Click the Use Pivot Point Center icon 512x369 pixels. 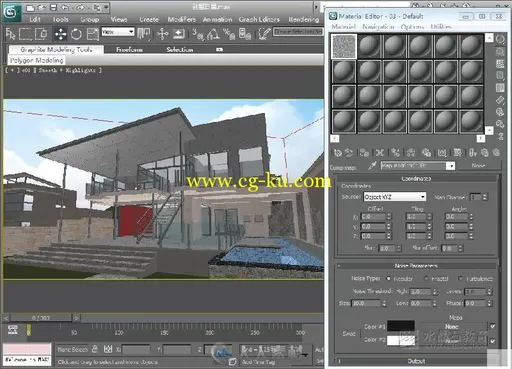click(x=144, y=34)
